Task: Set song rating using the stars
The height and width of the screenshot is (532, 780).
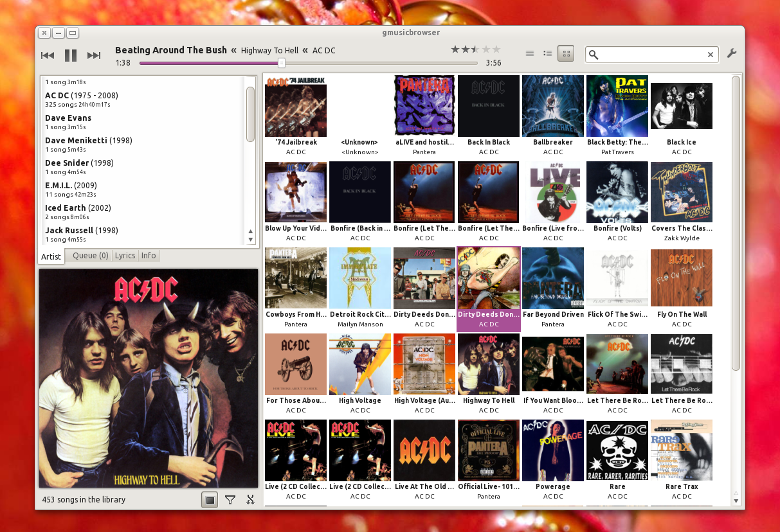Action: click(475, 49)
